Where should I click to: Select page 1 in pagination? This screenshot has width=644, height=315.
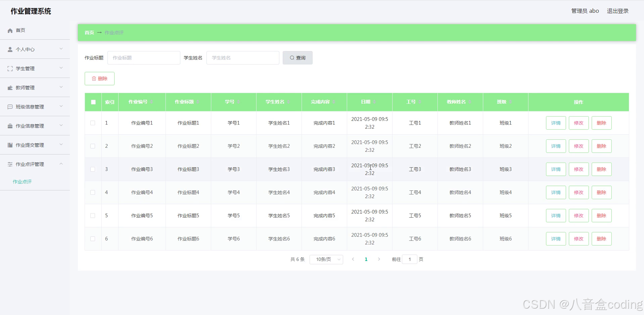point(366,259)
